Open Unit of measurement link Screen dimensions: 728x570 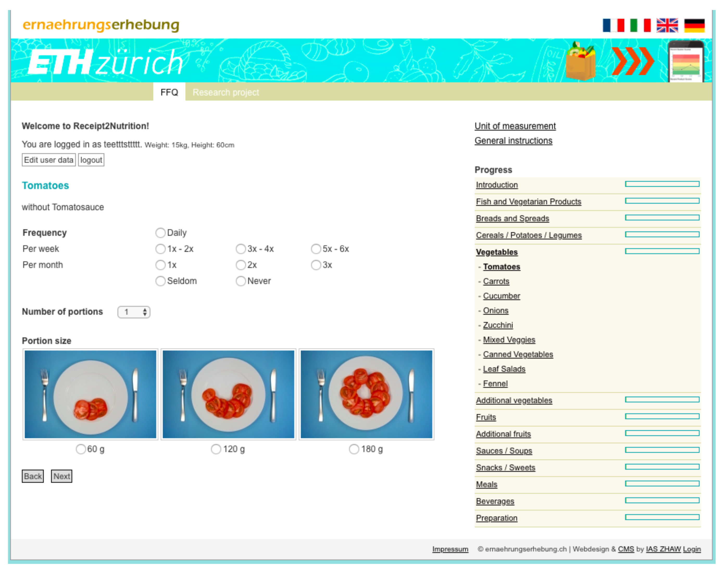tap(515, 126)
